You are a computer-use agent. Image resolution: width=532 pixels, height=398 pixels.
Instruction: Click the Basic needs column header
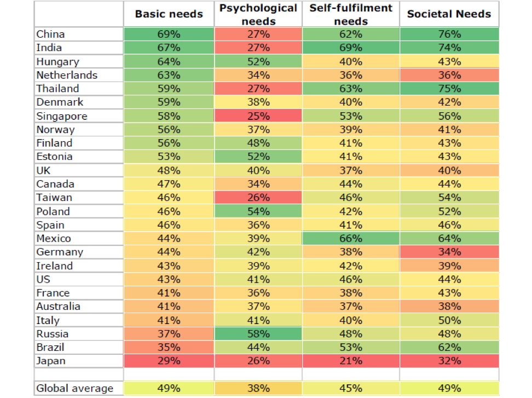(x=169, y=14)
